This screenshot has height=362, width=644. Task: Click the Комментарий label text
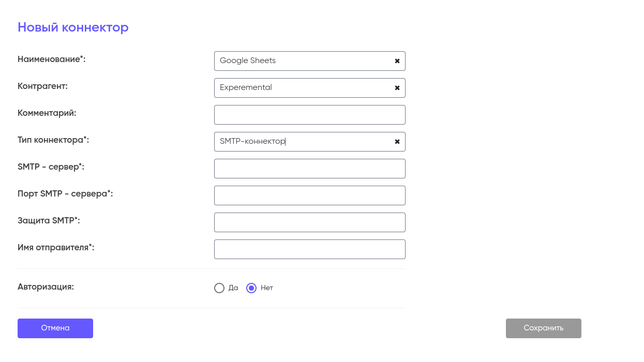tap(47, 113)
